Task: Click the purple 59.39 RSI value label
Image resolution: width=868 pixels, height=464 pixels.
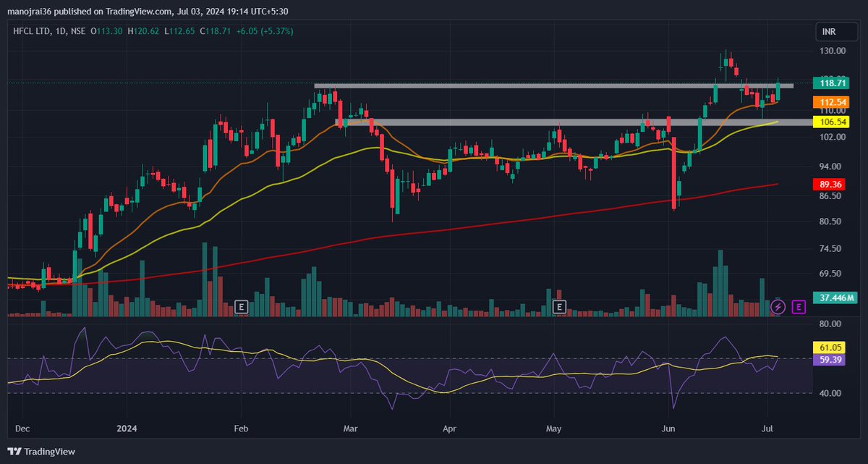Action: [x=830, y=359]
